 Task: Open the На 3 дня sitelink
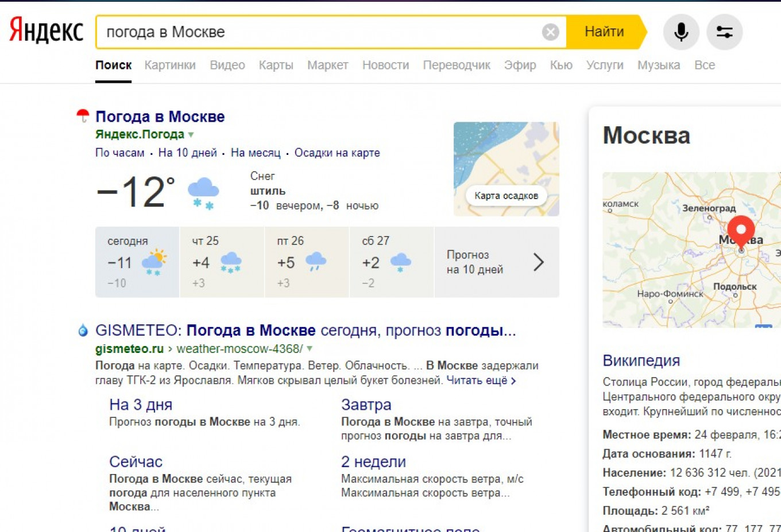coord(141,405)
